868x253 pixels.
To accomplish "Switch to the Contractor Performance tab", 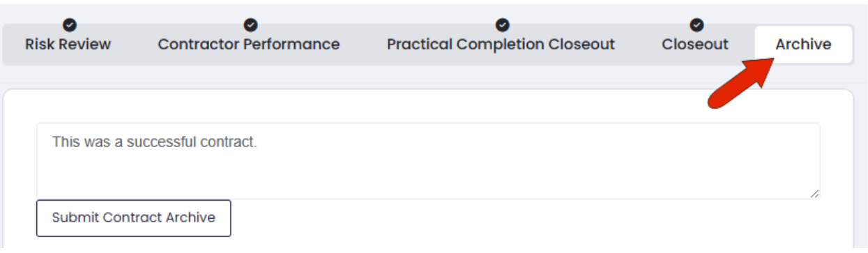I will [x=249, y=45].
